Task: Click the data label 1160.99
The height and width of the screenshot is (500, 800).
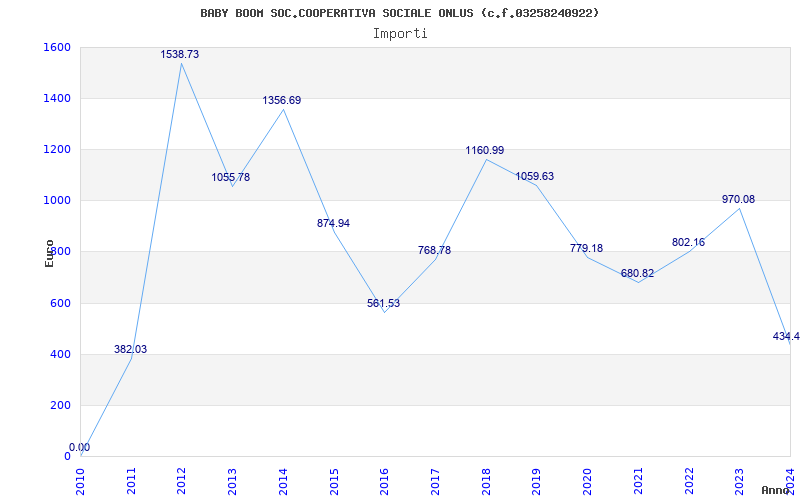Action: [x=485, y=151]
